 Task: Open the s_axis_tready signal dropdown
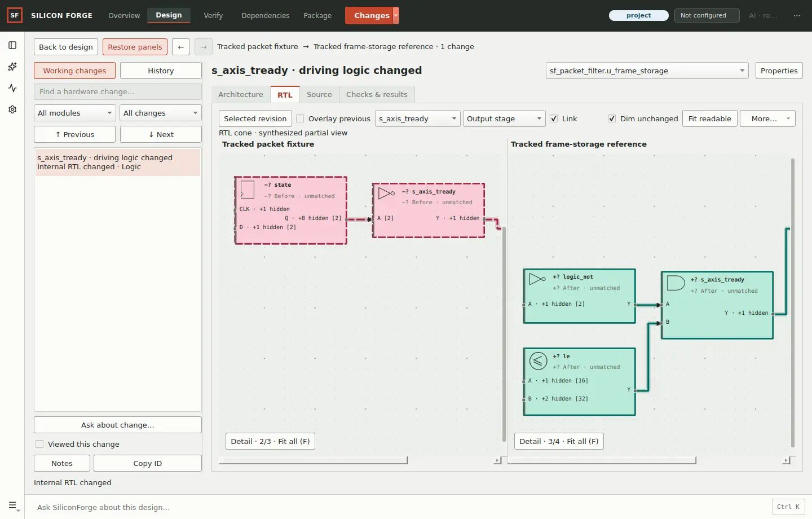click(418, 118)
